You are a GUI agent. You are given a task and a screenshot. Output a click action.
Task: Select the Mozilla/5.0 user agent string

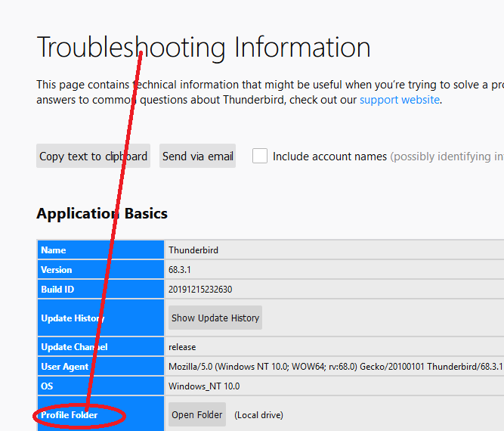(335, 367)
